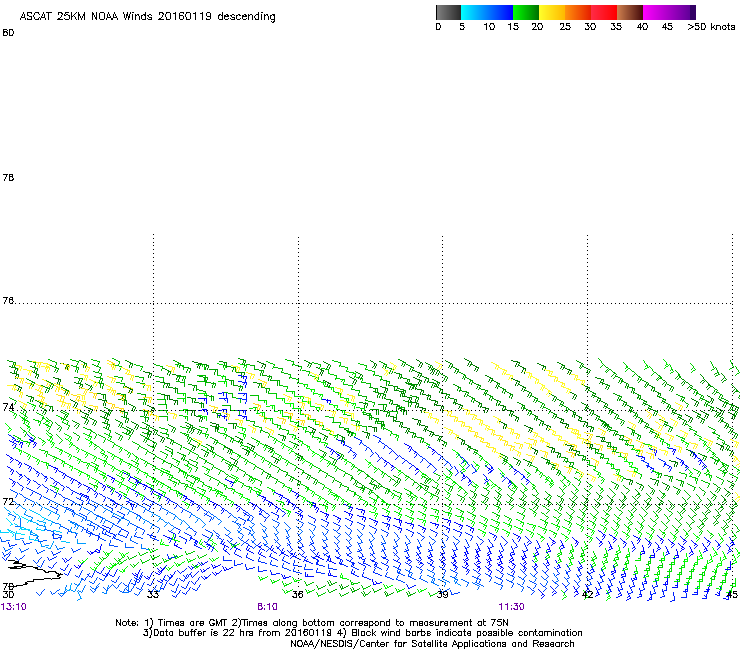Click the '>50 knots' legend label
Screen dimensions: 740x650
[x=711, y=27]
